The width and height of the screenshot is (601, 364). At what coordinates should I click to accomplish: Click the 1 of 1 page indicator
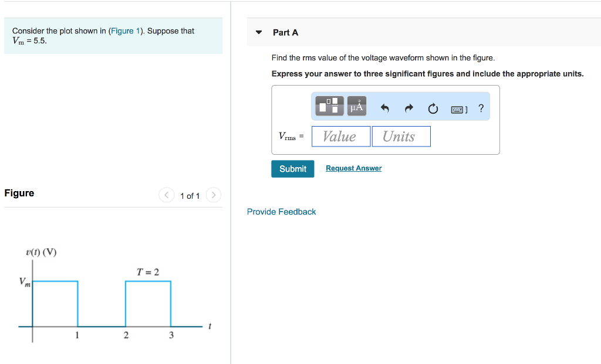[190, 195]
